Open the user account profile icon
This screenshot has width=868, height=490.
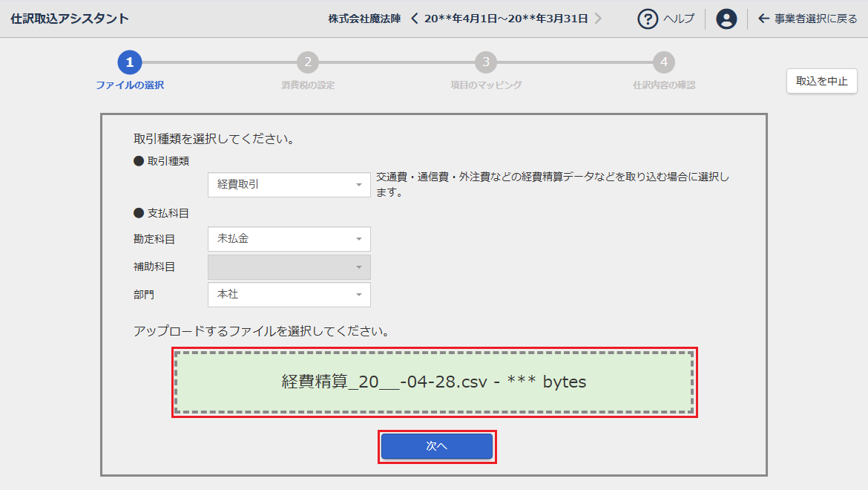pyautogui.click(x=726, y=19)
